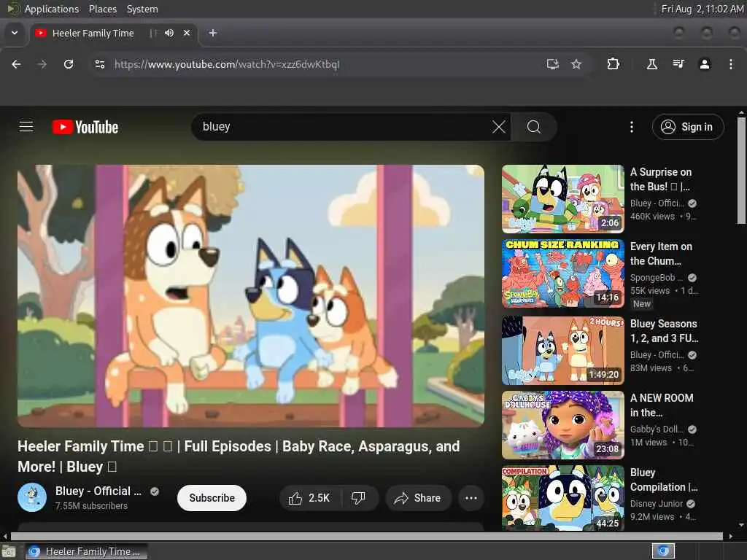
Task: Click the magnifier search button
Action: click(533, 127)
